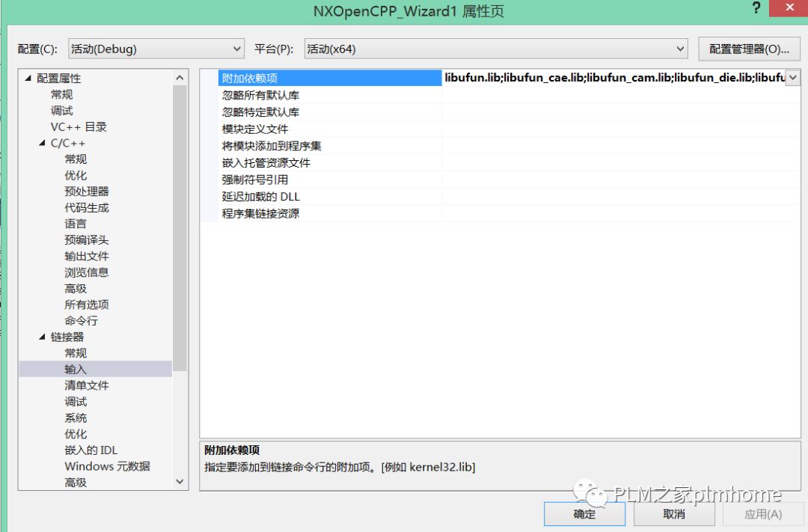Select the 将模块添加到程序集 property

pos(272,146)
